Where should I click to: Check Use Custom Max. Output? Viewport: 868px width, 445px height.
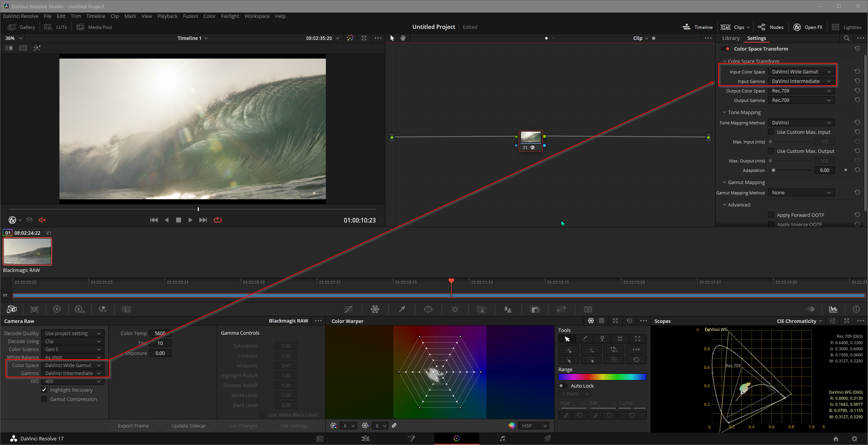(x=771, y=151)
